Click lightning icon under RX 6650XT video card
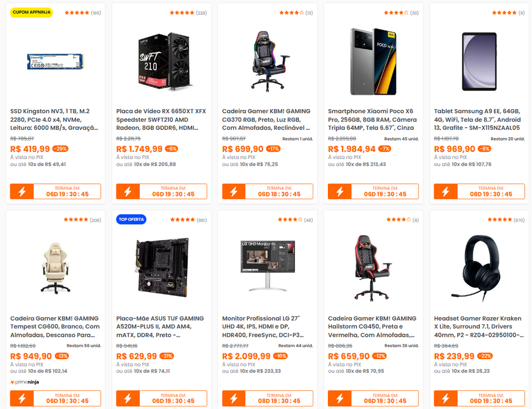This screenshot has height=409, width=532. [x=128, y=191]
